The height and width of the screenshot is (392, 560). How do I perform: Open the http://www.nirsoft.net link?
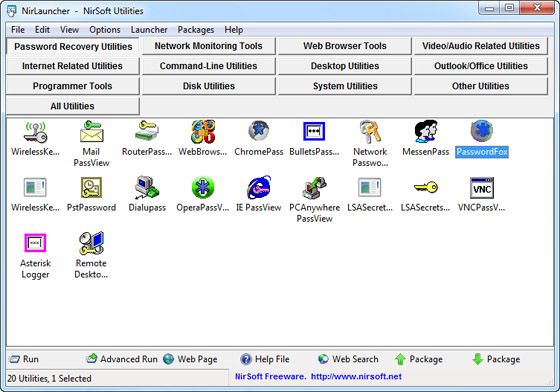[x=356, y=376]
